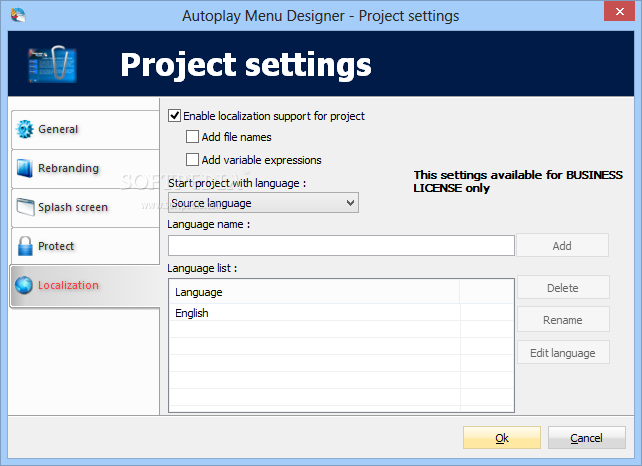Close the Project settings window
Viewport: 642px width, 466px height.
point(619,11)
